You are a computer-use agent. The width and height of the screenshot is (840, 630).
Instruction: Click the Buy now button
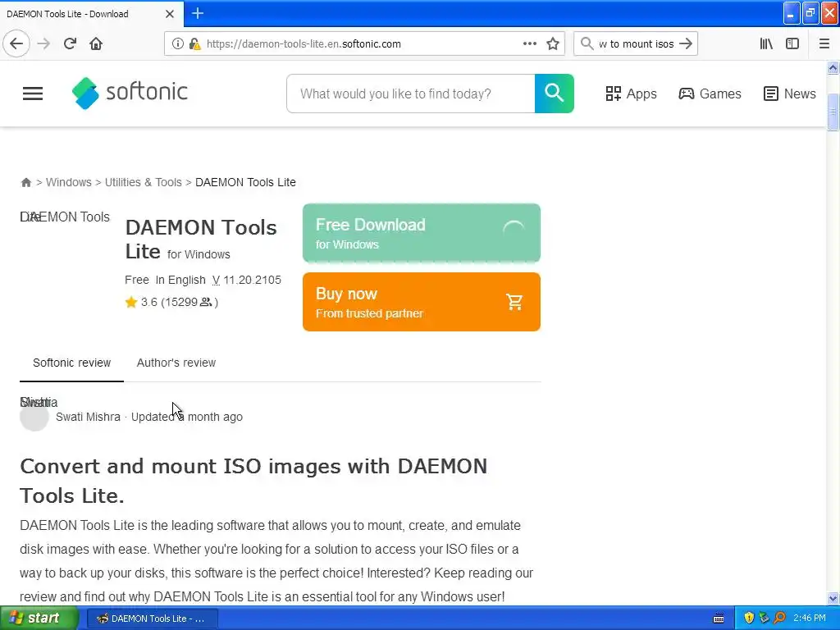point(422,302)
